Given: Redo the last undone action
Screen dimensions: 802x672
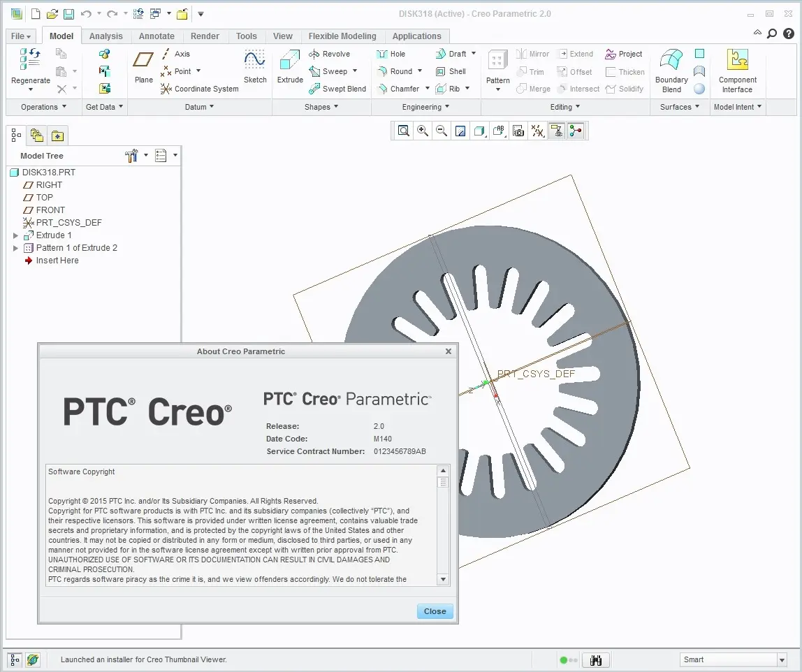Looking at the screenshot, I should click(112, 14).
